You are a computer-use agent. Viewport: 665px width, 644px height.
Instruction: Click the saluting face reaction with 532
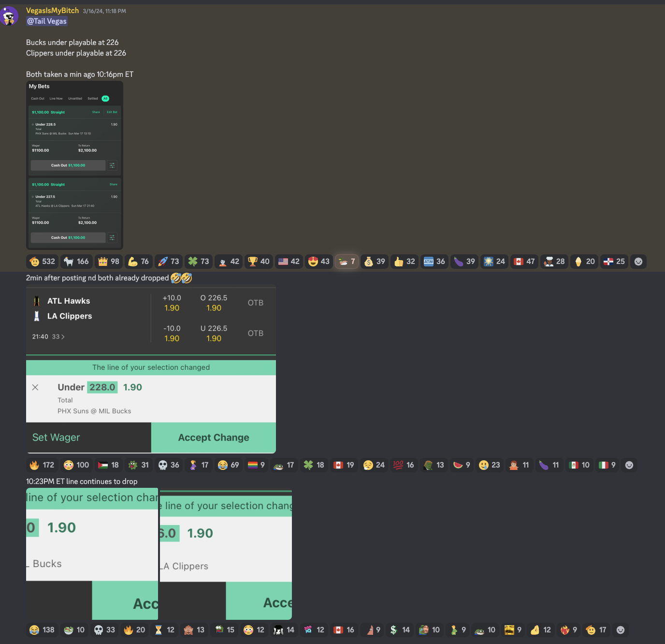click(43, 262)
